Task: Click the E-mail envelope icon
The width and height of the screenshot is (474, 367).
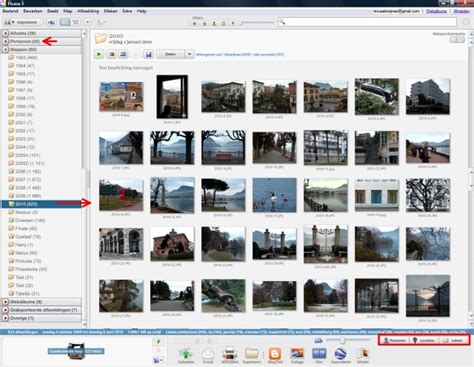Action: point(208,354)
